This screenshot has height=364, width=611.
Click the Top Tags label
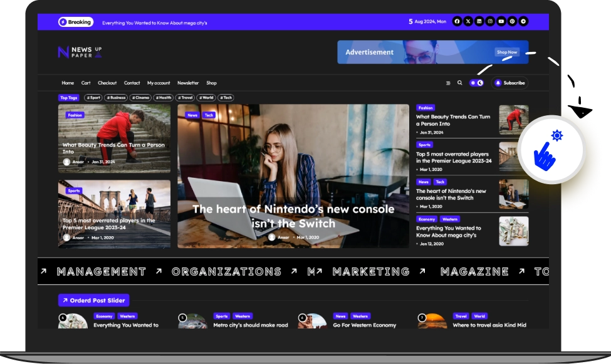pos(68,98)
